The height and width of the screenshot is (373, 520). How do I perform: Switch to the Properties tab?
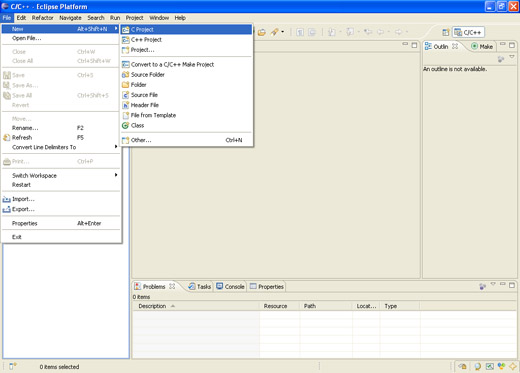(x=267, y=287)
